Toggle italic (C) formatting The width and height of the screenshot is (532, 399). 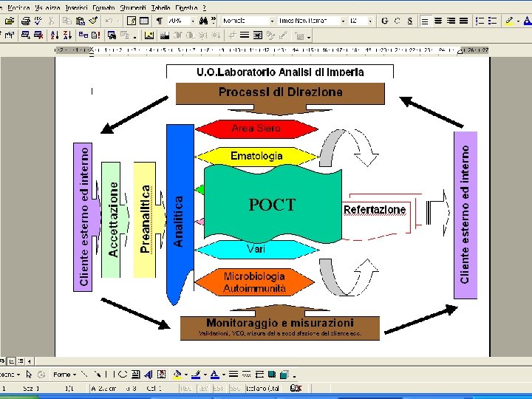pyautogui.click(x=397, y=21)
